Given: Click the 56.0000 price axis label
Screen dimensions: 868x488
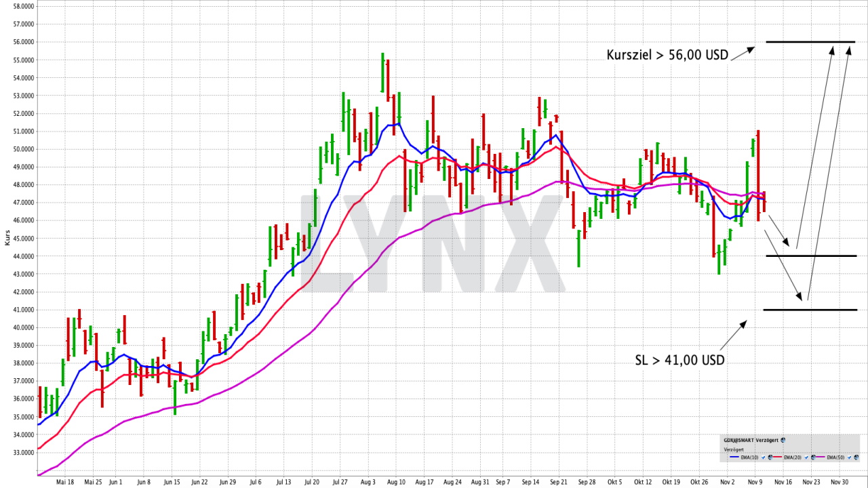Looking at the screenshot, I should (24, 42).
